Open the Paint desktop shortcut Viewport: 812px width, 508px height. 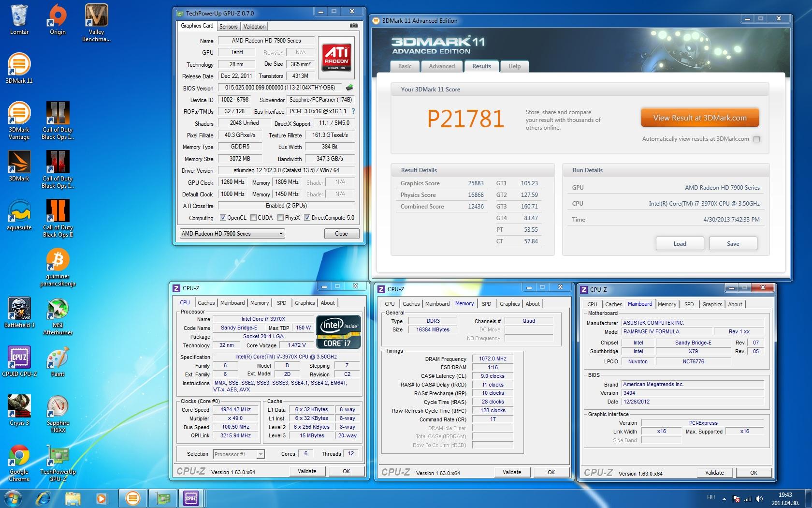[58, 361]
